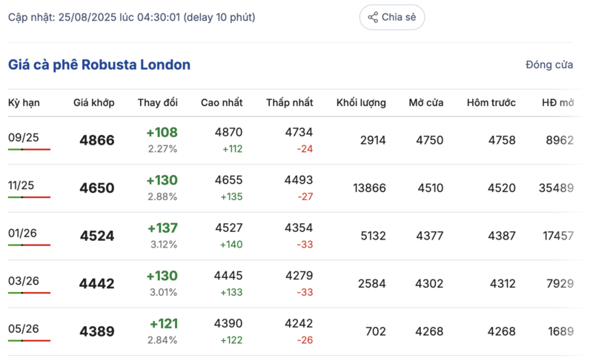This screenshot has height=364, width=593.
Task: Click the Hôm trước column header
Action: pyautogui.click(x=491, y=102)
